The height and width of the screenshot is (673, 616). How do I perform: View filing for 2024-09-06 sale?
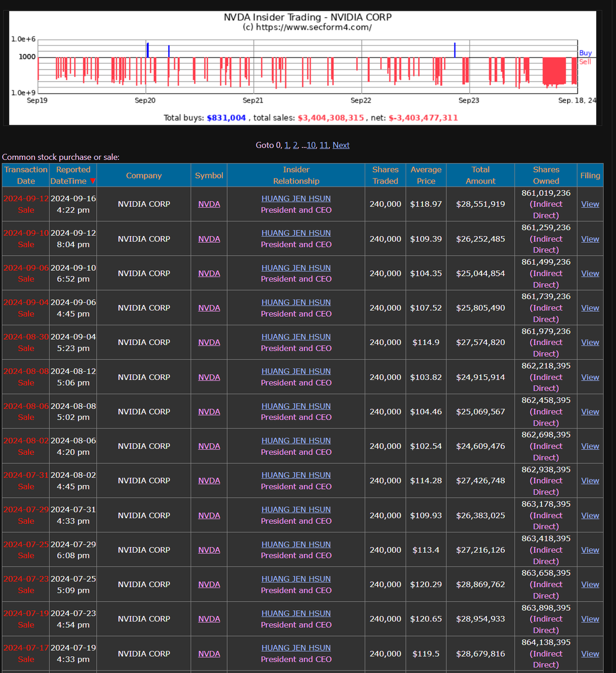pos(590,274)
